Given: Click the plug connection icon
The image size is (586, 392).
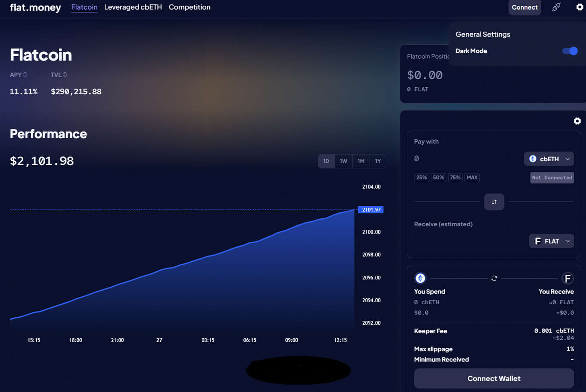Looking at the screenshot, I should coord(556,7).
